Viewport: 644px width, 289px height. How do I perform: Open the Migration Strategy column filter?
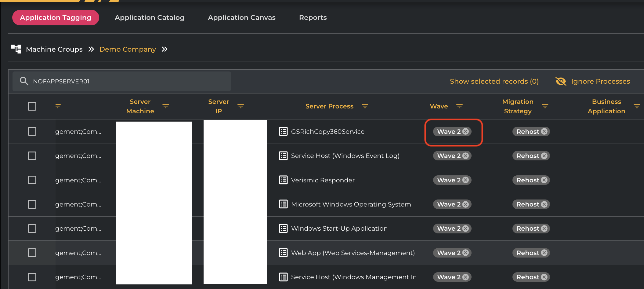[x=545, y=106]
